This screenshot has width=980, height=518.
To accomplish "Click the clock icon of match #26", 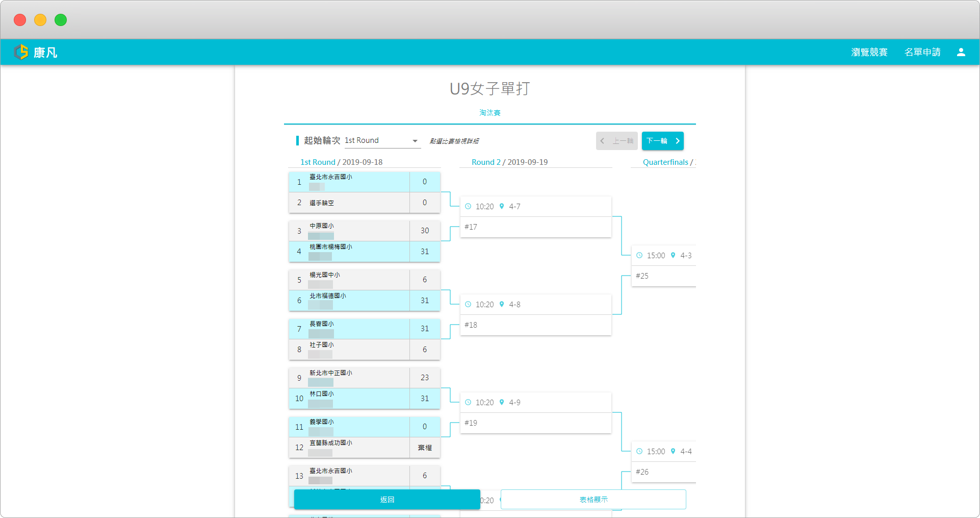I will click(x=639, y=451).
